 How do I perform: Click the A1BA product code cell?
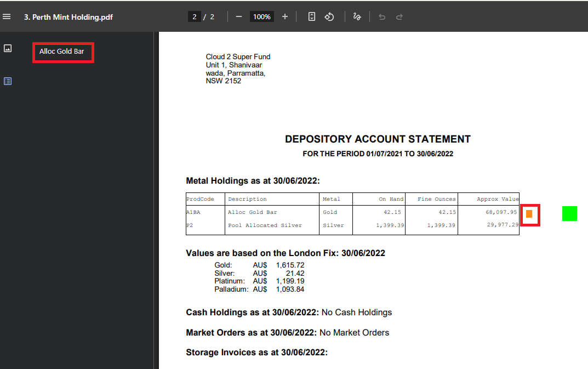(x=193, y=212)
